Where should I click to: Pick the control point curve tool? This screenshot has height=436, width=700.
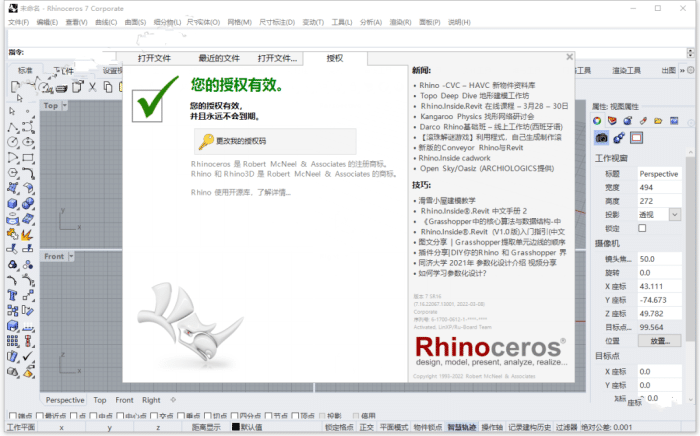pyautogui.click(x=28, y=127)
